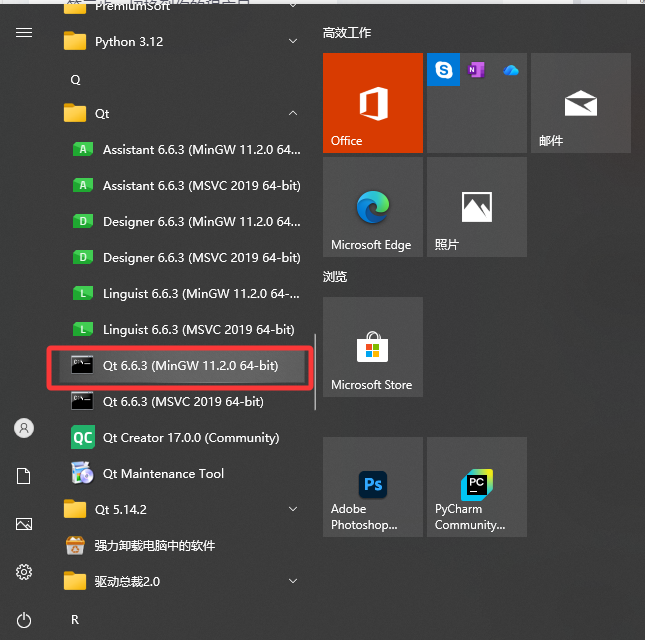The height and width of the screenshot is (640, 645).
Task: Click the Q alphabet section header
Action: pyautogui.click(x=75, y=80)
